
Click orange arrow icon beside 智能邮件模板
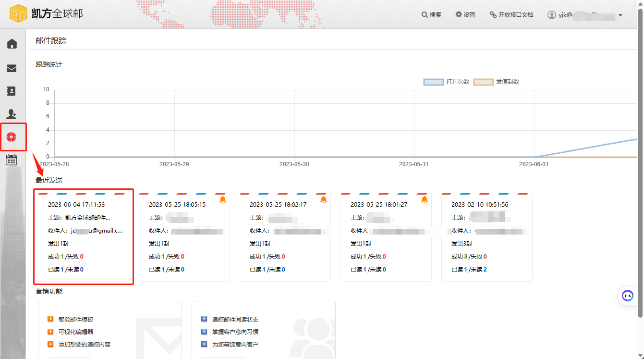[50, 319]
